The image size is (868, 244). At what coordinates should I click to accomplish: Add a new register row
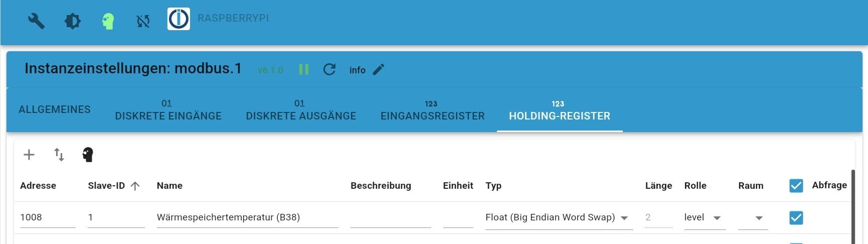pos(29,155)
